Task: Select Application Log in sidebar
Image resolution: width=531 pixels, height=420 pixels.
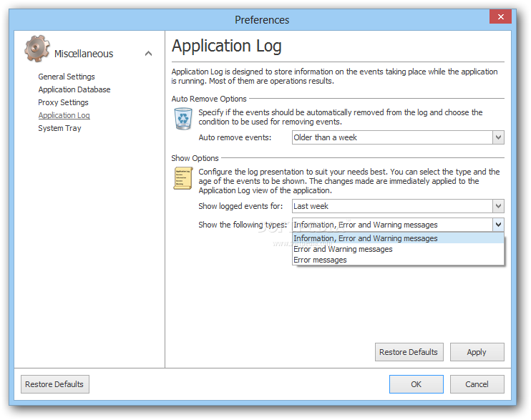Action: pyautogui.click(x=64, y=115)
